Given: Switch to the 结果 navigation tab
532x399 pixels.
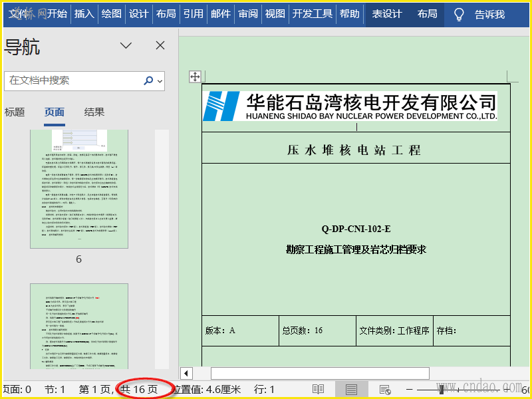Looking at the screenshot, I should tap(94, 112).
